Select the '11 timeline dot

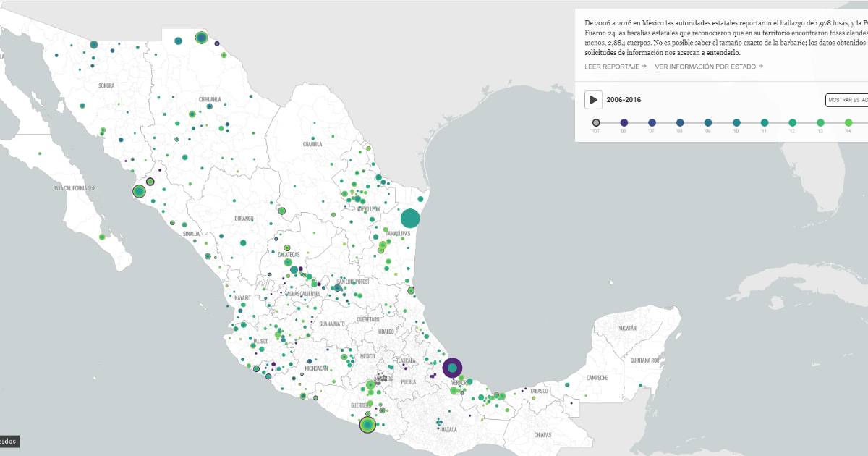click(x=764, y=123)
